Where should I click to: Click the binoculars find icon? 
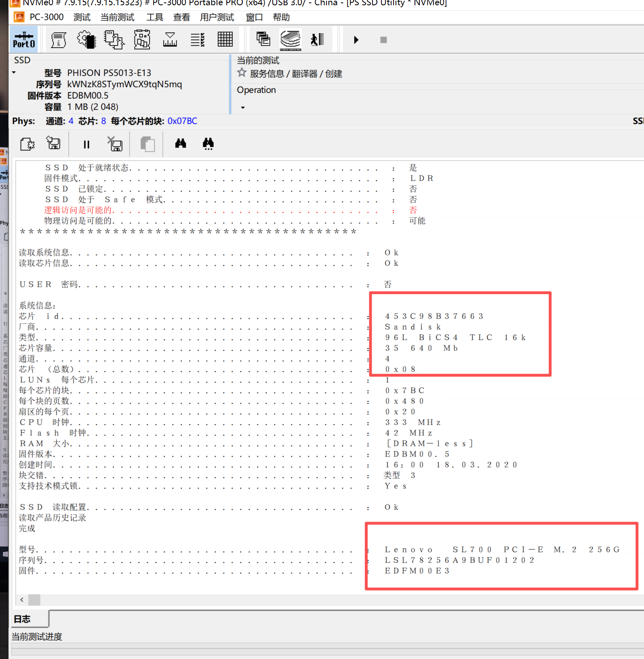pyautogui.click(x=181, y=143)
